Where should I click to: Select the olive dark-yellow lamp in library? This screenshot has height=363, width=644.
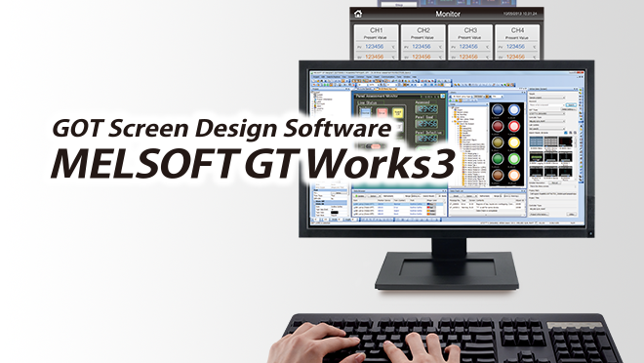pos(498,142)
